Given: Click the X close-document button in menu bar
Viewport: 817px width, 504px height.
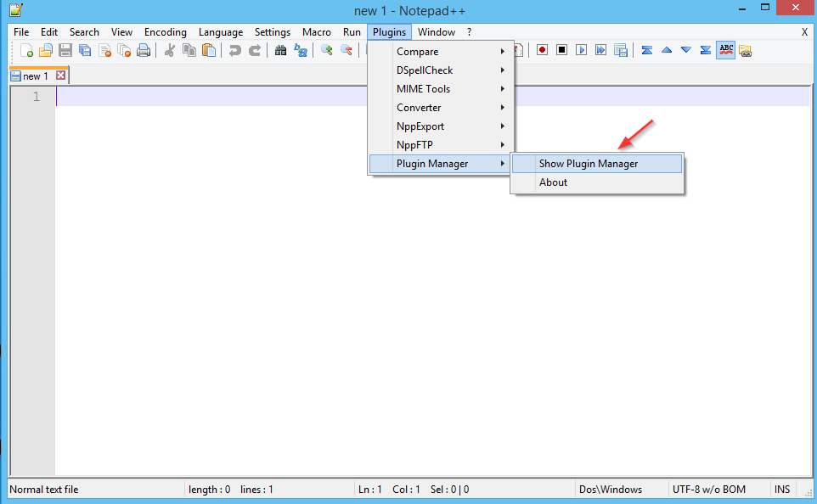Looking at the screenshot, I should pos(804,32).
